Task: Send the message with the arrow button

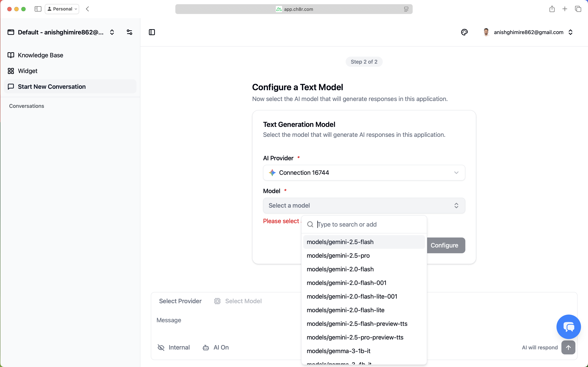Action: point(569,347)
